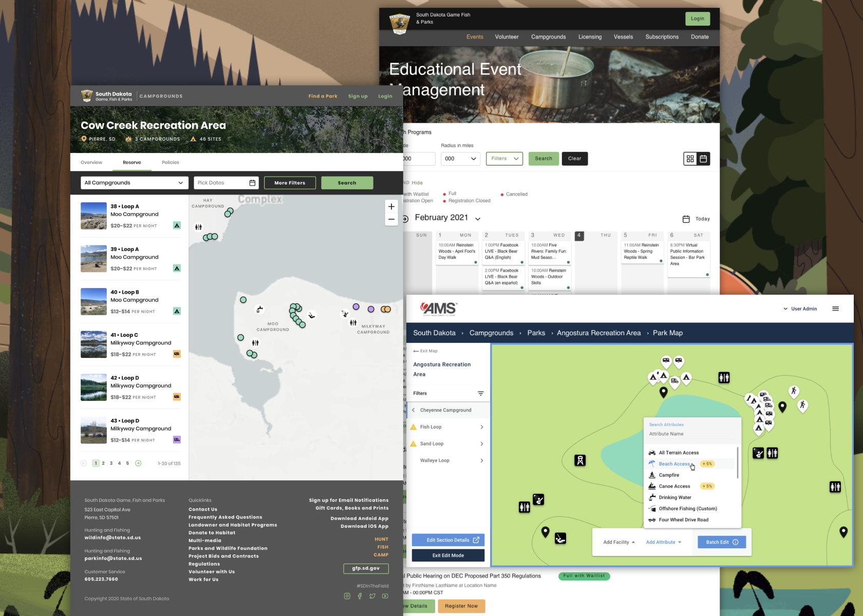Open Volunteer menu item
This screenshot has height=616, width=863.
(506, 37)
